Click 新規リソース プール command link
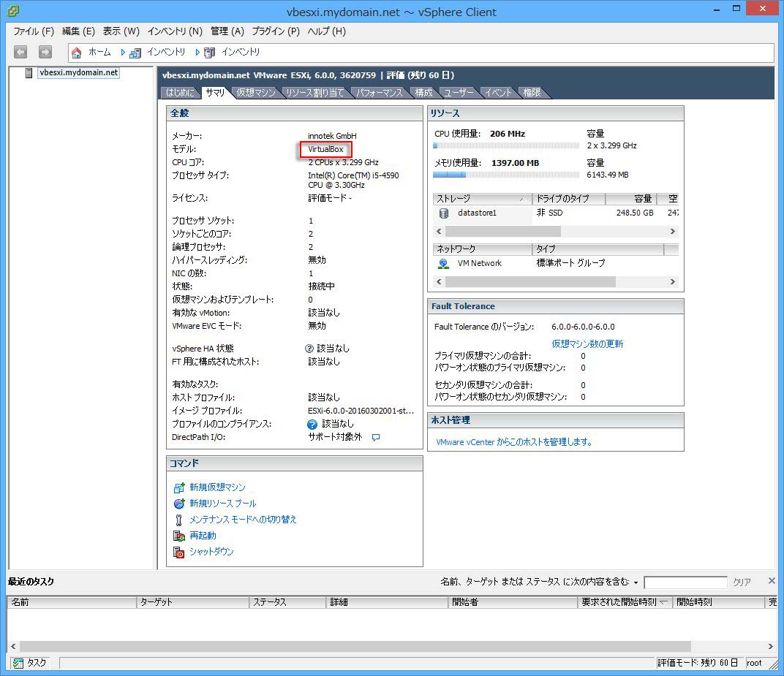784x676 pixels. 223,503
